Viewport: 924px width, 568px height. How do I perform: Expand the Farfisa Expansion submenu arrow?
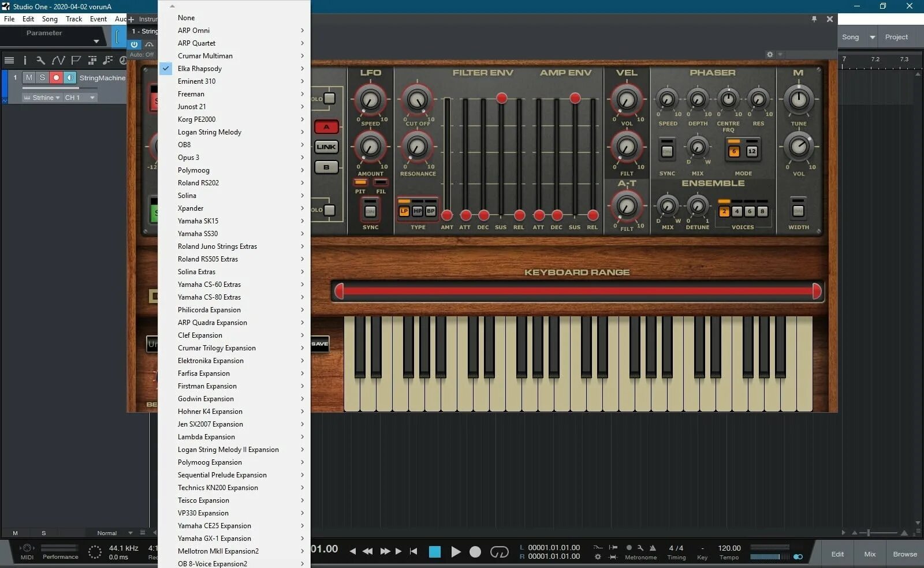[302, 373]
